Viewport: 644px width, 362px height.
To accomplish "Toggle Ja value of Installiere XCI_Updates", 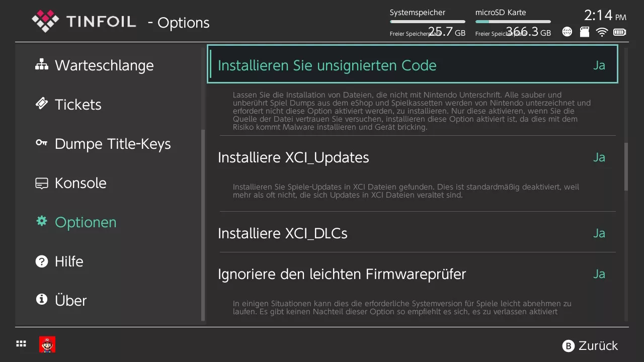I will 599,157.
